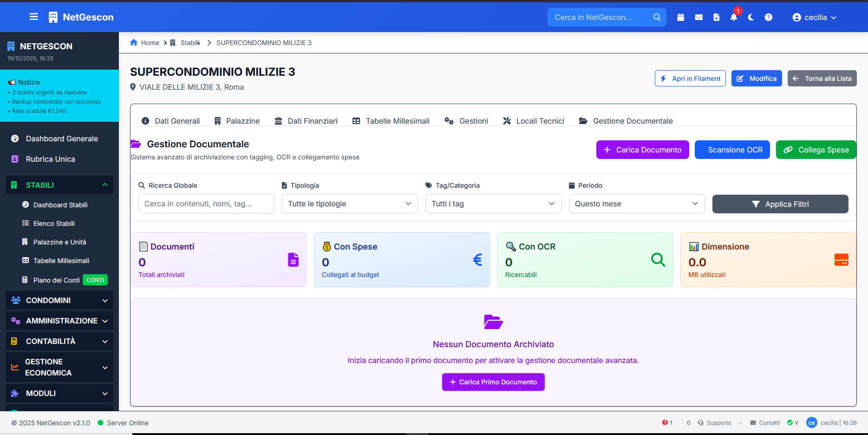Screen dimensions: 868x435
Task: Open the documents file icon in header
Action: click(717, 17)
